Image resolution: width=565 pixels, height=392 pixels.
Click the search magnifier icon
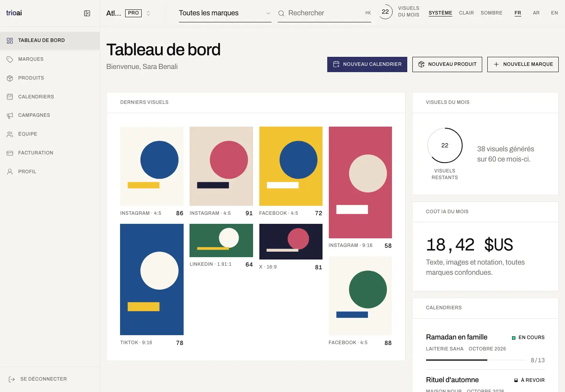(x=281, y=13)
